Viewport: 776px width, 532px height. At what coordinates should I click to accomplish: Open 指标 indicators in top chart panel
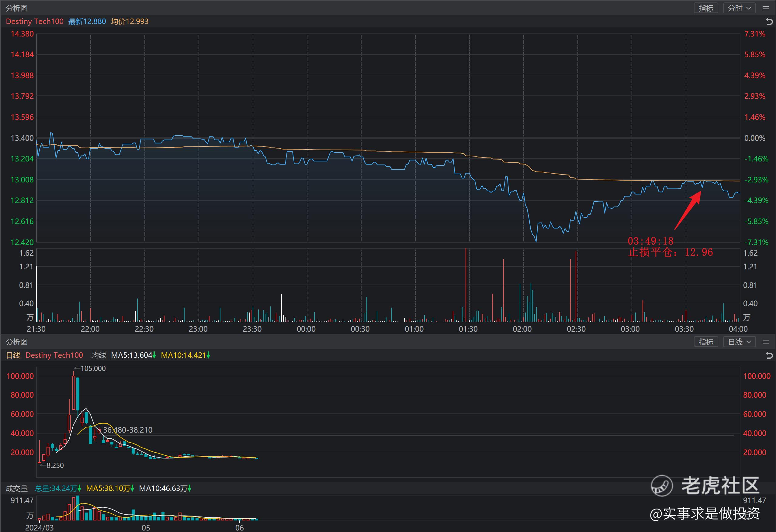tap(706, 8)
